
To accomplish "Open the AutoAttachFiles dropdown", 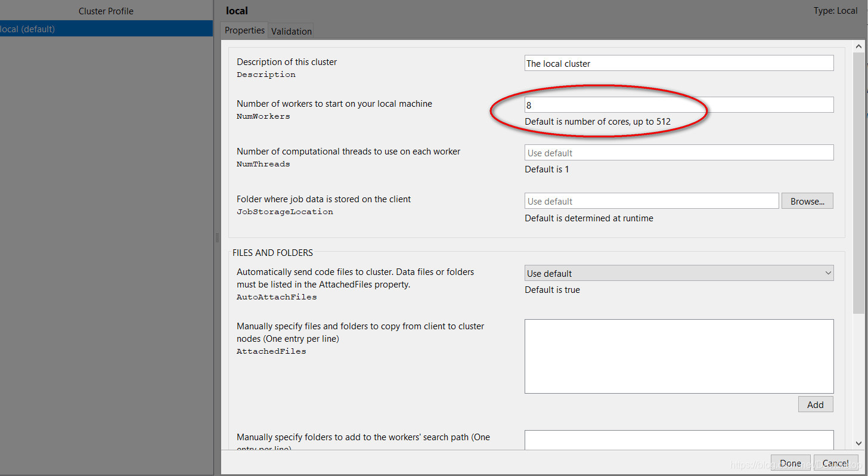I will click(x=679, y=273).
